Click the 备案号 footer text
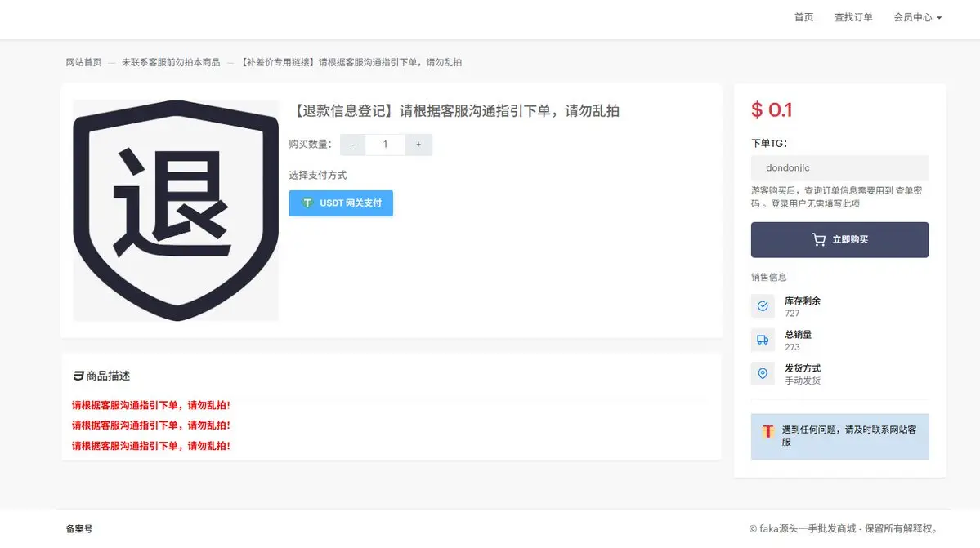Image resolution: width=980 pixels, height=548 pixels. point(79,529)
